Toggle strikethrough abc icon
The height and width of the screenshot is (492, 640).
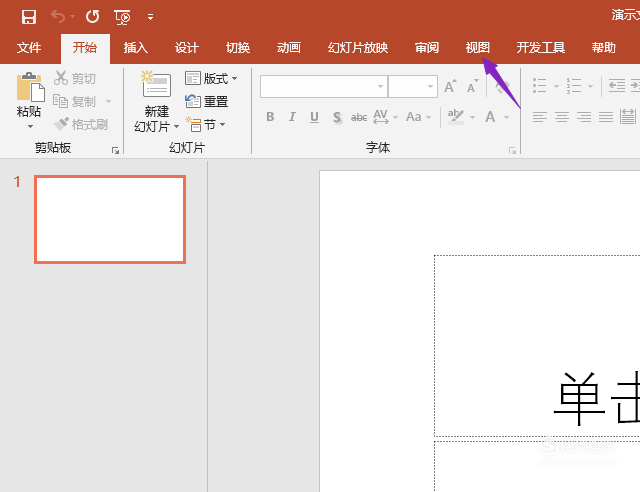coord(359,118)
